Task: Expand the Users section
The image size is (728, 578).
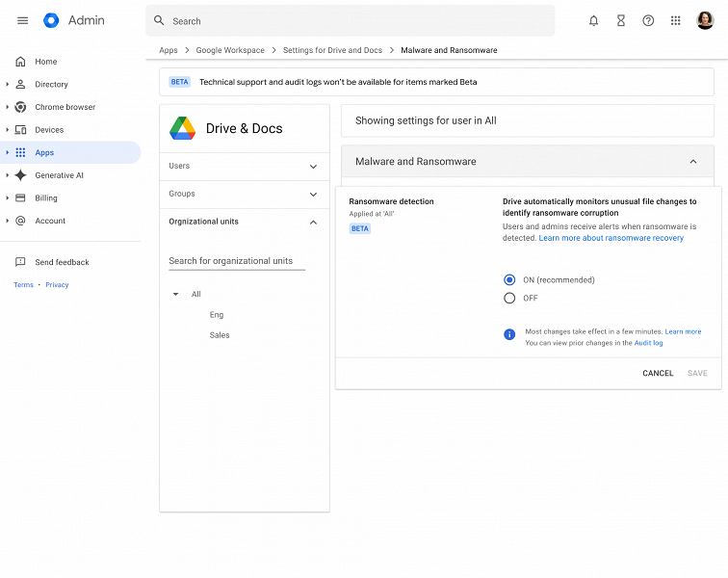Action: pos(313,167)
